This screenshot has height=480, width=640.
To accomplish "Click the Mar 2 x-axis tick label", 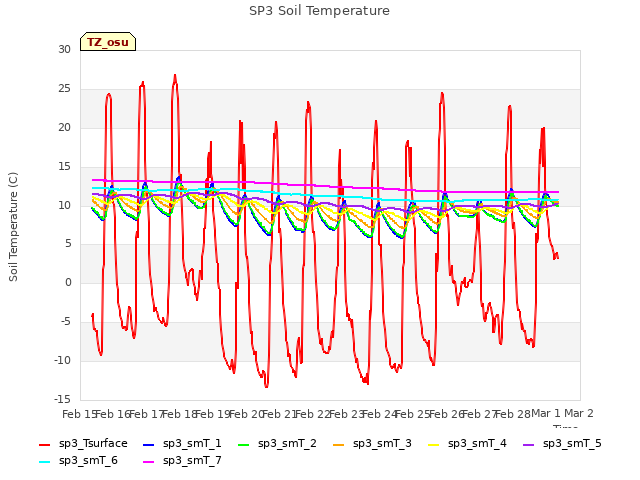I will coord(579,413).
